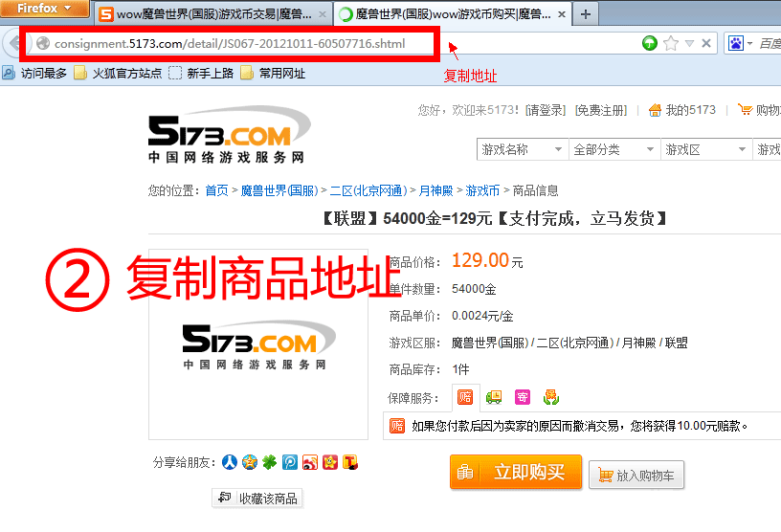Expand the 游戏名称 dropdown
This screenshot has height=532, width=781.
click(522, 149)
